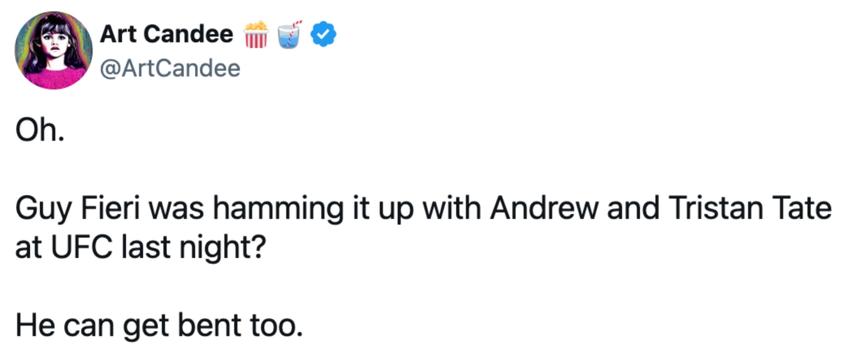This screenshot has width=868, height=351.
Task: Click the popcorn emoji beside the name
Action: [256, 35]
